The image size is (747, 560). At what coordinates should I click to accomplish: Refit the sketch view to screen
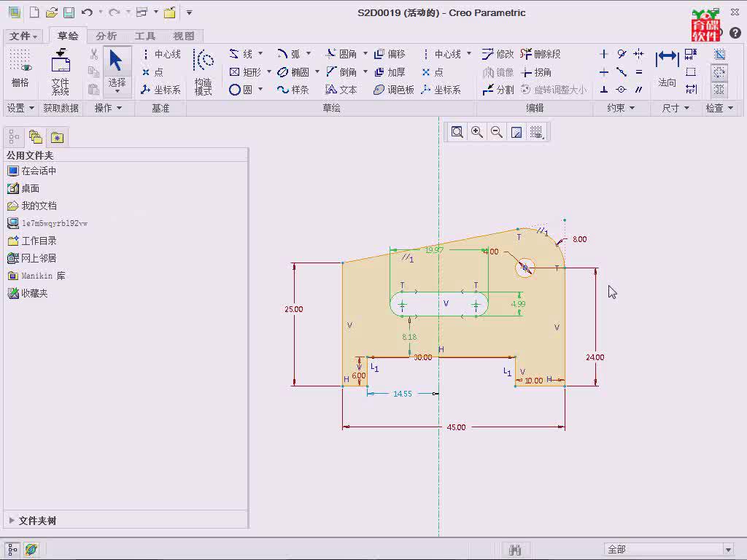point(457,132)
